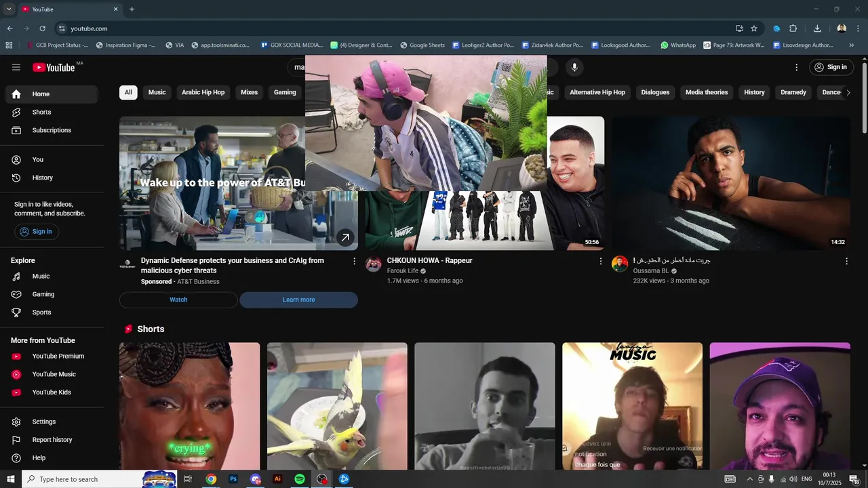Open the Oussama BL channel name
The image size is (868, 488).
(x=651, y=271)
